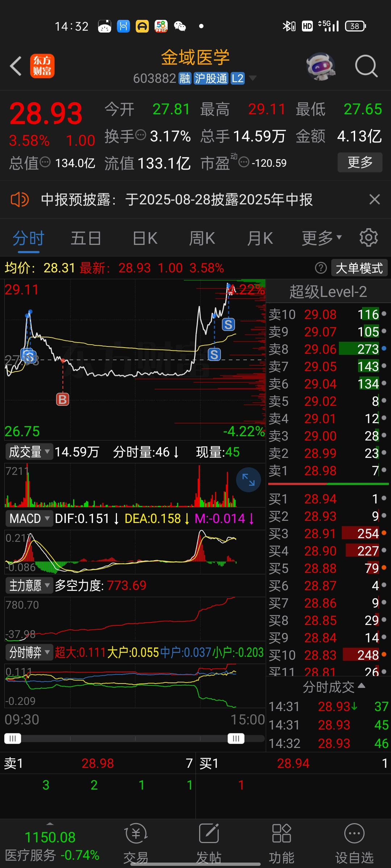391x868 pixels.
Task: Switch to 周K tab
Action: (202, 238)
